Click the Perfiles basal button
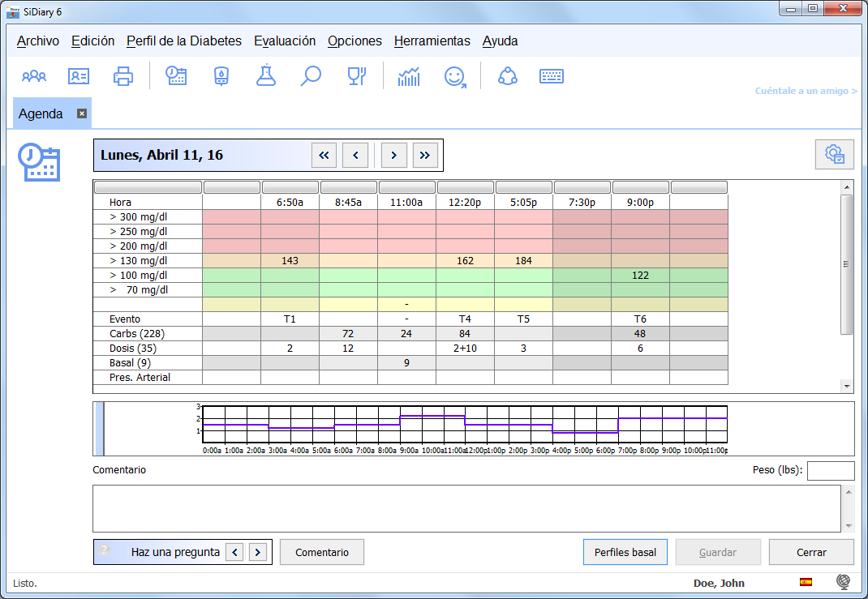Image resolution: width=868 pixels, height=599 pixels. (625, 552)
